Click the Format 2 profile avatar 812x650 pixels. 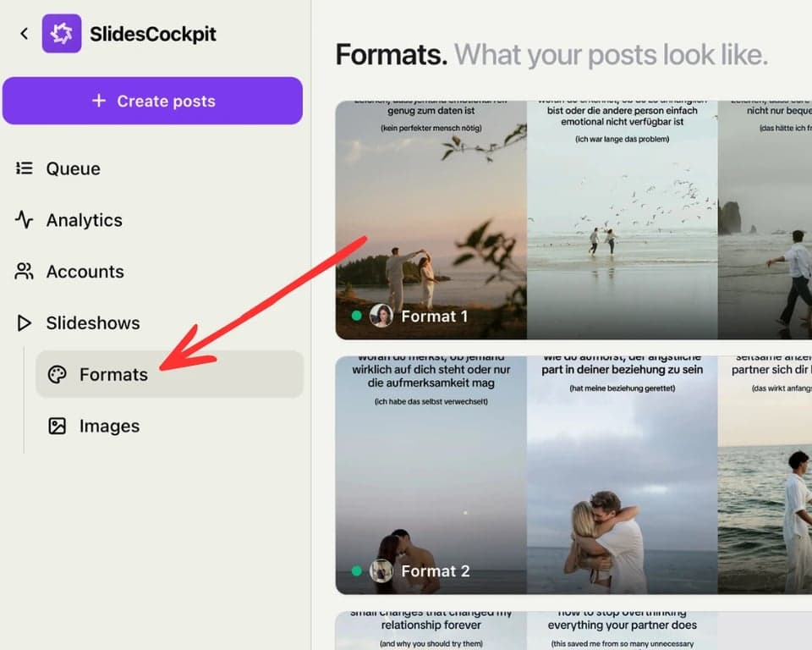coord(381,570)
